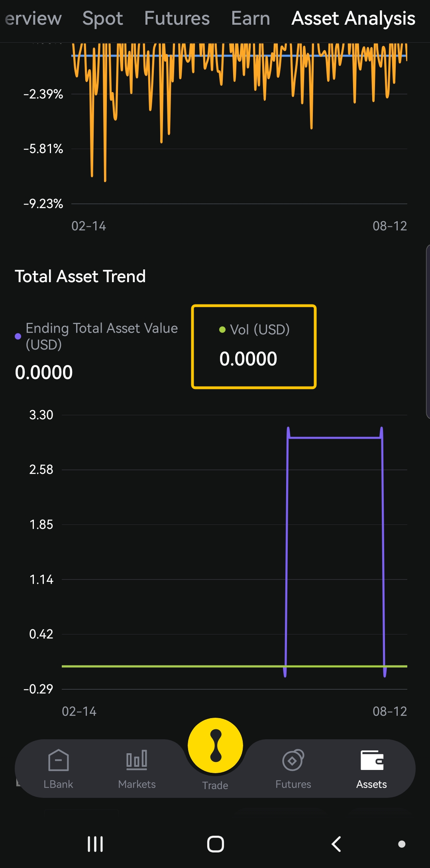Open the LBank home icon
This screenshot has width=430, height=868.
[58, 760]
